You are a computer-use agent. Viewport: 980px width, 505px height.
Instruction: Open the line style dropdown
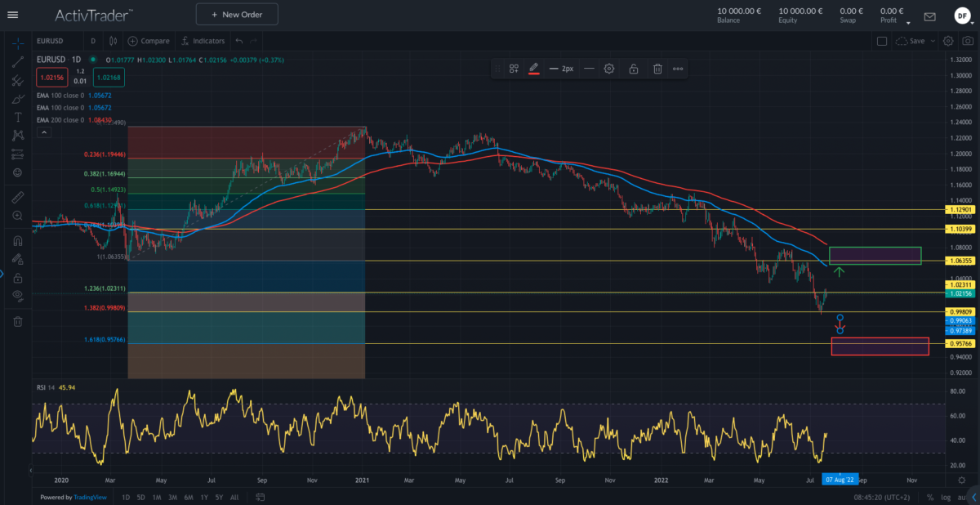(589, 69)
